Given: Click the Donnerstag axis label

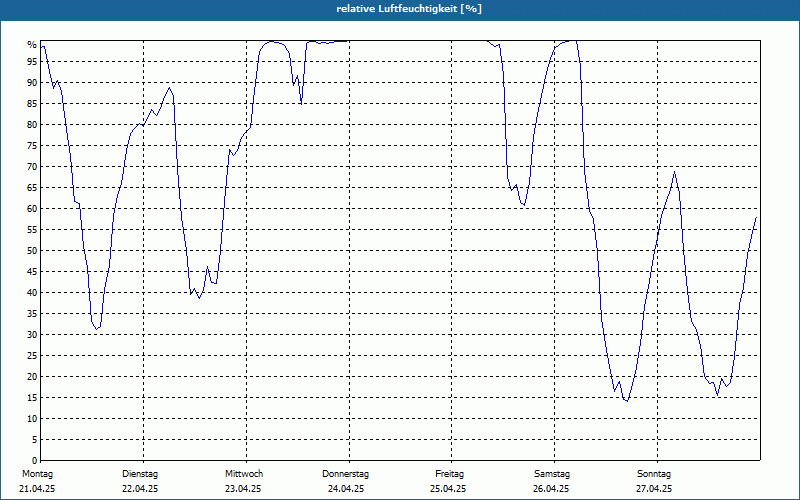Looking at the screenshot, I should [x=345, y=474].
